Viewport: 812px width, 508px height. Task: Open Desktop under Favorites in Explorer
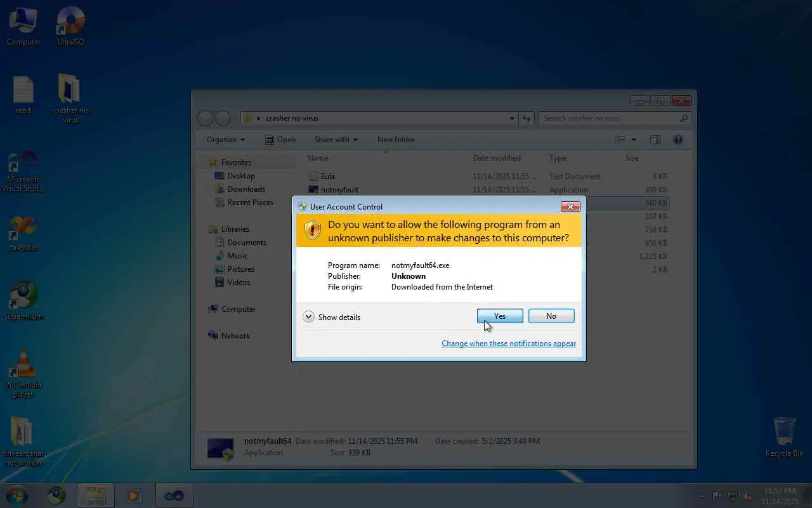pos(235,176)
